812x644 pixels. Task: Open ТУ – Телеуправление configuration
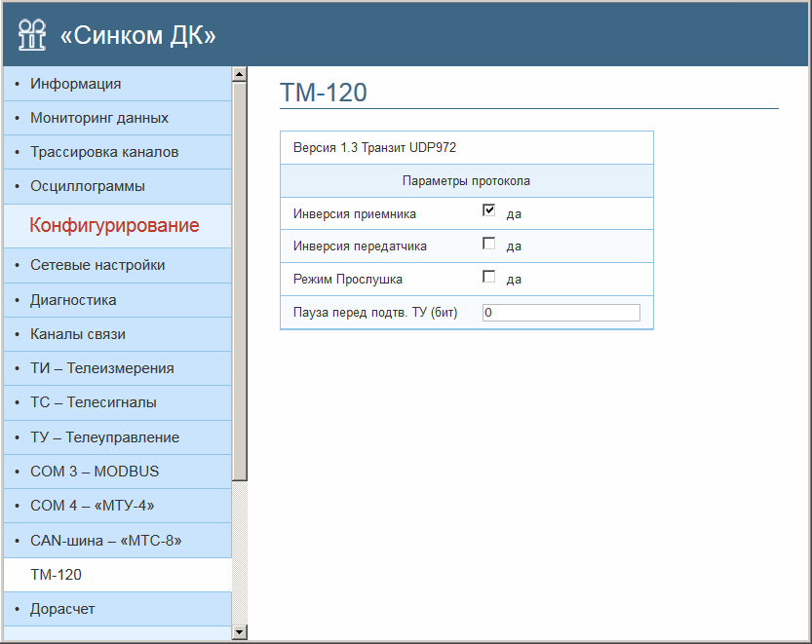pos(105,437)
